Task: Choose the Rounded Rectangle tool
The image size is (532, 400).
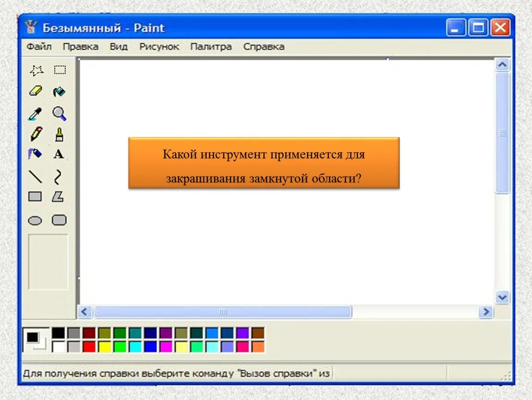Action: tap(59, 220)
